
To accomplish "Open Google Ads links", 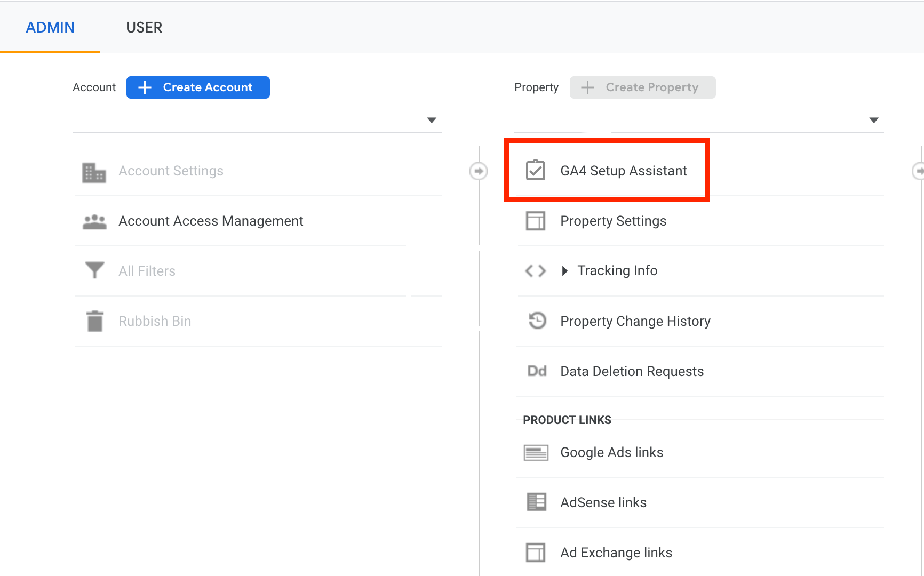I will click(611, 452).
